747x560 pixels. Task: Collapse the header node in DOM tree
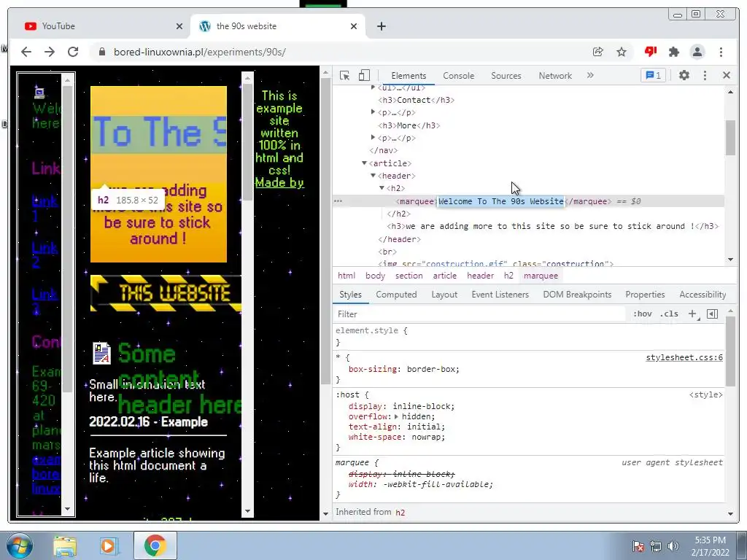pos(373,176)
